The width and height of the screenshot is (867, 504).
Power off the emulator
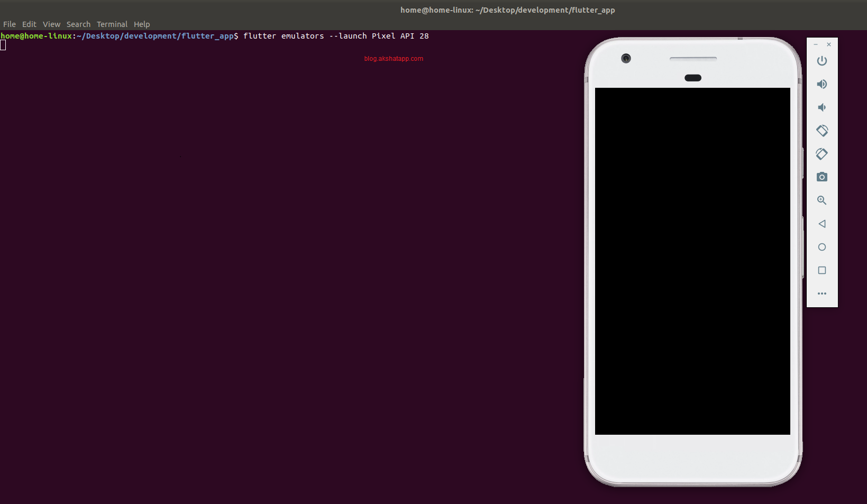[x=822, y=60]
